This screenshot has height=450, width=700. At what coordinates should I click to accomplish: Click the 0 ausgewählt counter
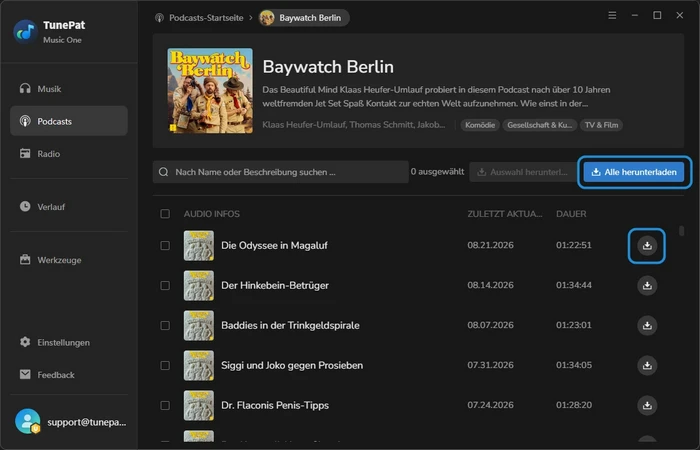pyautogui.click(x=438, y=171)
